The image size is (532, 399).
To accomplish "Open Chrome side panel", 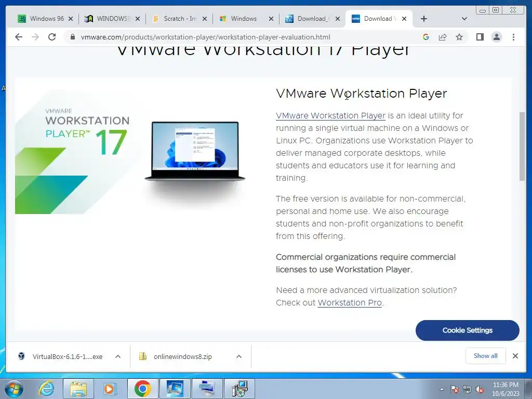I will tap(480, 37).
